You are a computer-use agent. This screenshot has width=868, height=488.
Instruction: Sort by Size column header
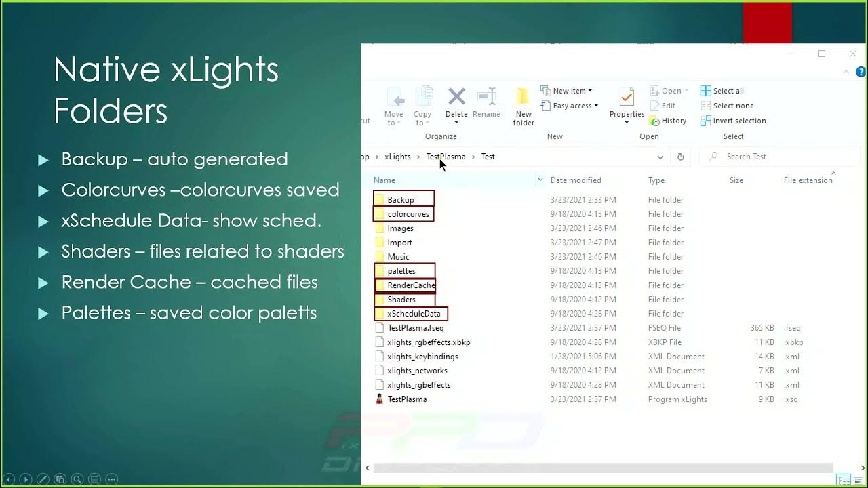click(736, 180)
